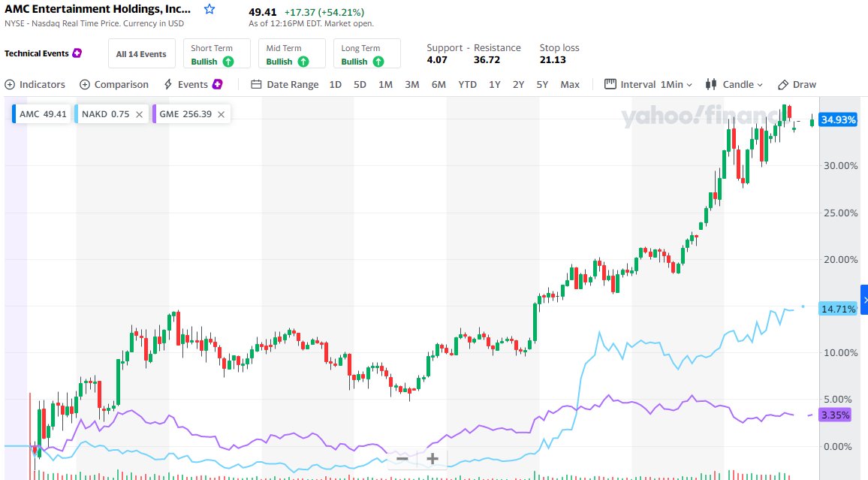Select the Max time range
This screenshot has width=868, height=480.
(570, 85)
